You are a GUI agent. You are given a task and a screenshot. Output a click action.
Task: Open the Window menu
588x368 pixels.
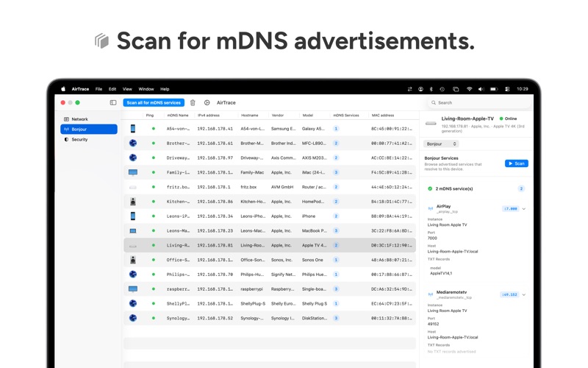146,89
